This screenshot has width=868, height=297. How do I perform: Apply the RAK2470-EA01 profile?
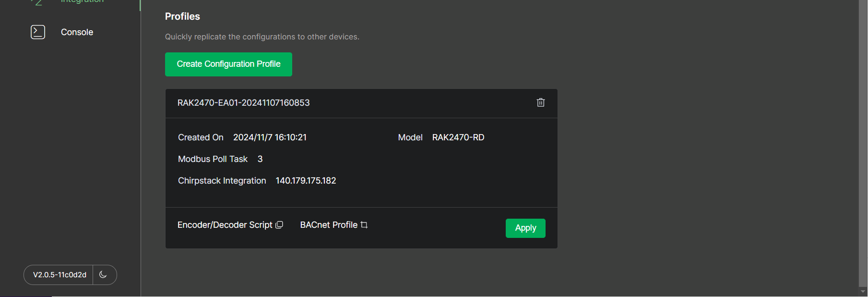pyautogui.click(x=525, y=228)
